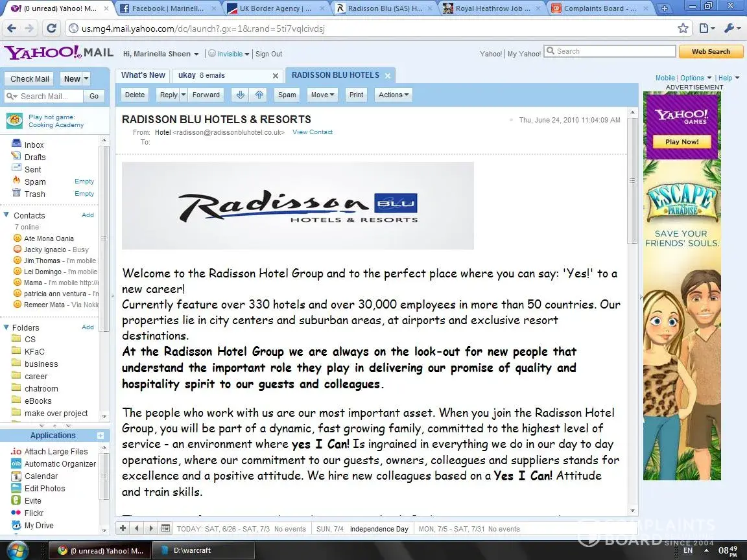Image resolution: width=747 pixels, height=560 pixels.
Task: Open the Help dropdown menu
Action: [x=729, y=78]
